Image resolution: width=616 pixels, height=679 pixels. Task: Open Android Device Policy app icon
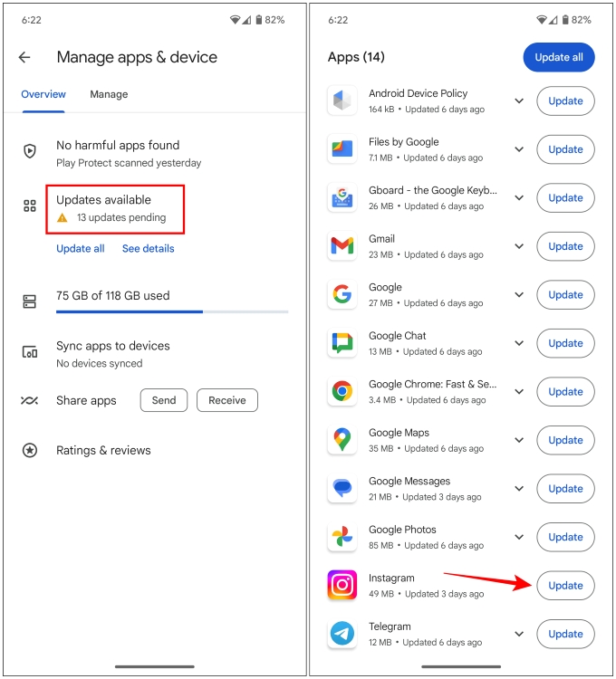point(342,100)
